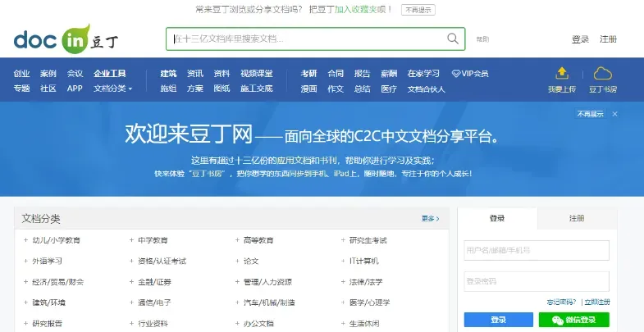
Task: Click the 忘记密码? link
Action: [561, 302]
